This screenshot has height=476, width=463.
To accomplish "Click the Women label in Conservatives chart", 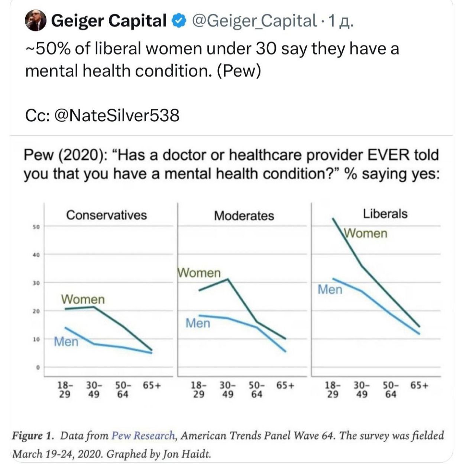I will [x=83, y=299].
